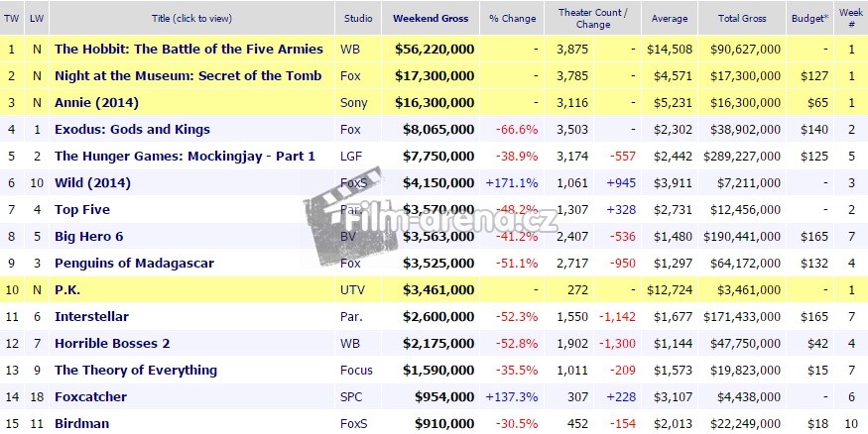Sort by Total Gross column header

tap(739, 18)
